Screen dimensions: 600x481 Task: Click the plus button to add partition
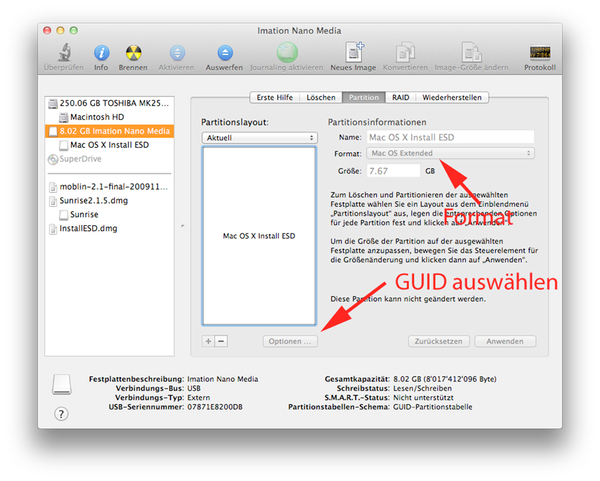click(208, 341)
